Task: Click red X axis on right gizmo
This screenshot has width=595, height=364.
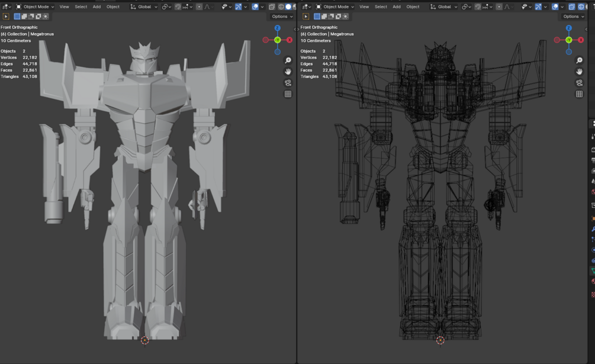Action: coord(581,40)
